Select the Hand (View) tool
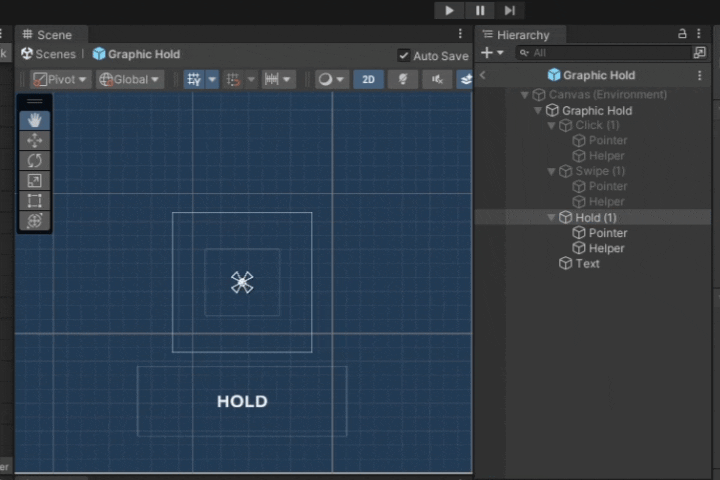Image resolution: width=720 pixels, height=480 pixels. click(34, 120)
